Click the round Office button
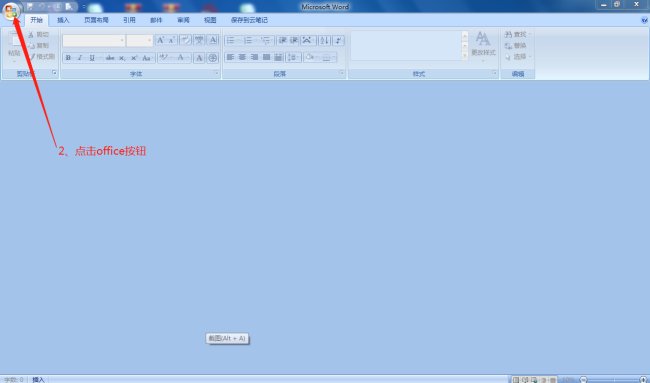The height and width of the screenshot is (383, 650). point(11,10)
